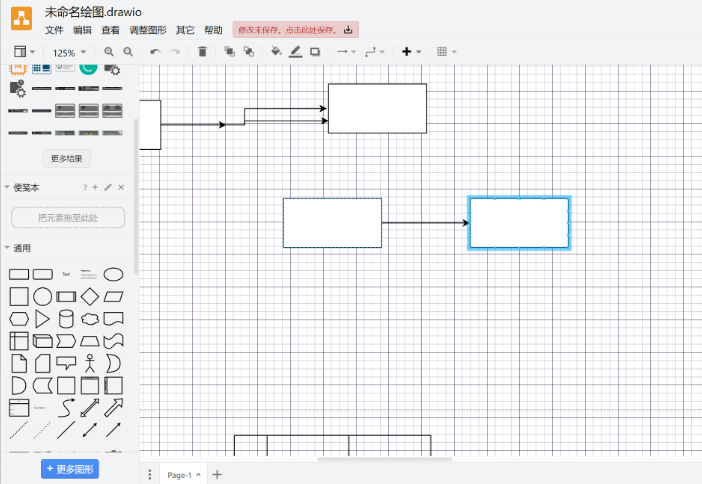
Task: Click the 把元素拖至此处 drop area
Action: (68, 218)
